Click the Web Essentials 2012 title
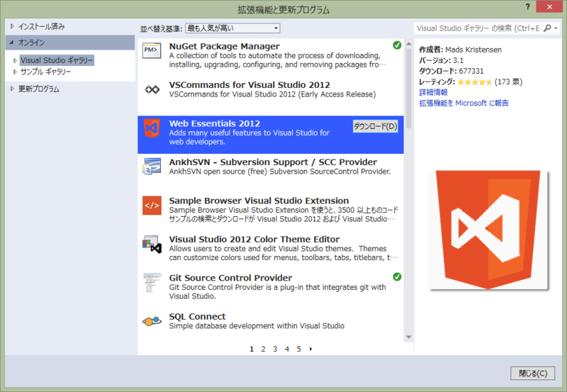Image resolution: width=567 pixels, height=392 pixels. pos(215,123)
